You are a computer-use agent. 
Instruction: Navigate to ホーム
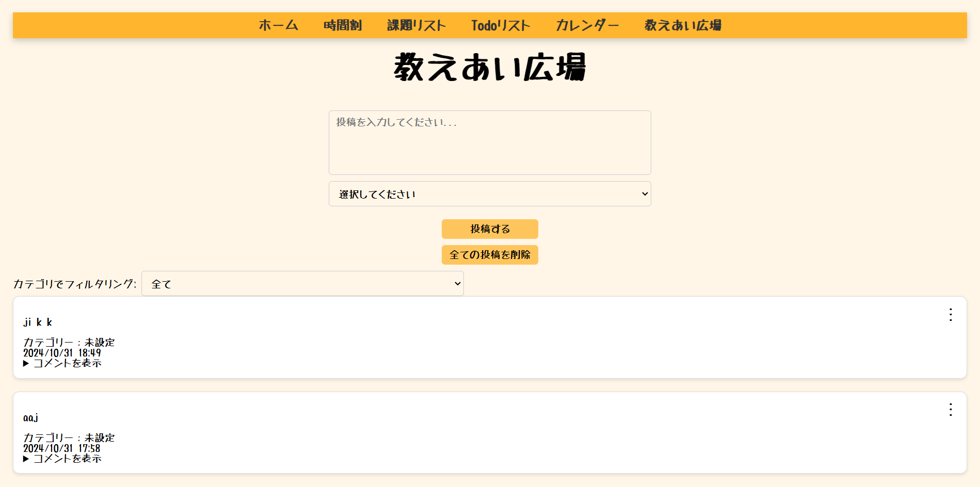(x=278, y=24)
